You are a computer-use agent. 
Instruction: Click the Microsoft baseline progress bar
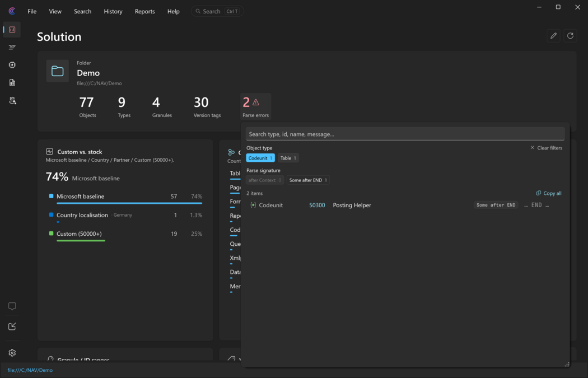coord(129,203)
